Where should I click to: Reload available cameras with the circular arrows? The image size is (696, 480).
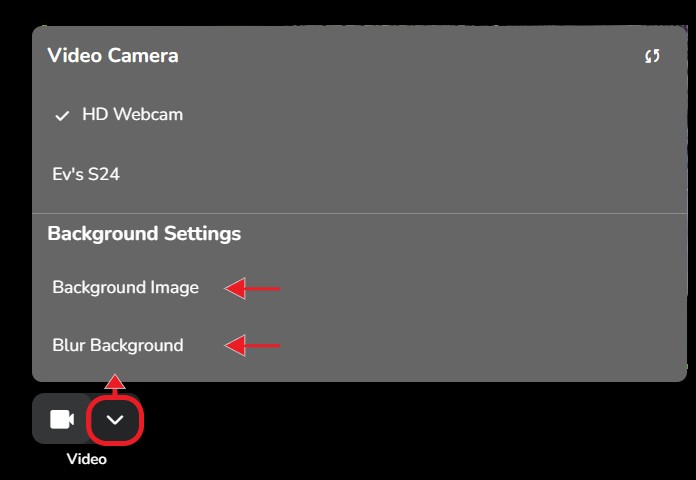(652, 57)
